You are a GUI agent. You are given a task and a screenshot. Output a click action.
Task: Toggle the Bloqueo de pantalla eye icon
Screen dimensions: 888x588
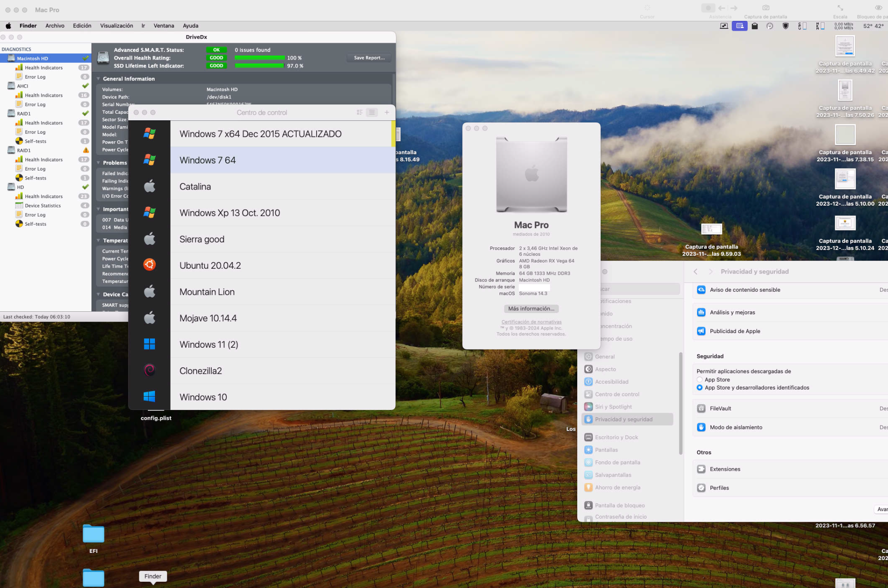tap(878, 8)
